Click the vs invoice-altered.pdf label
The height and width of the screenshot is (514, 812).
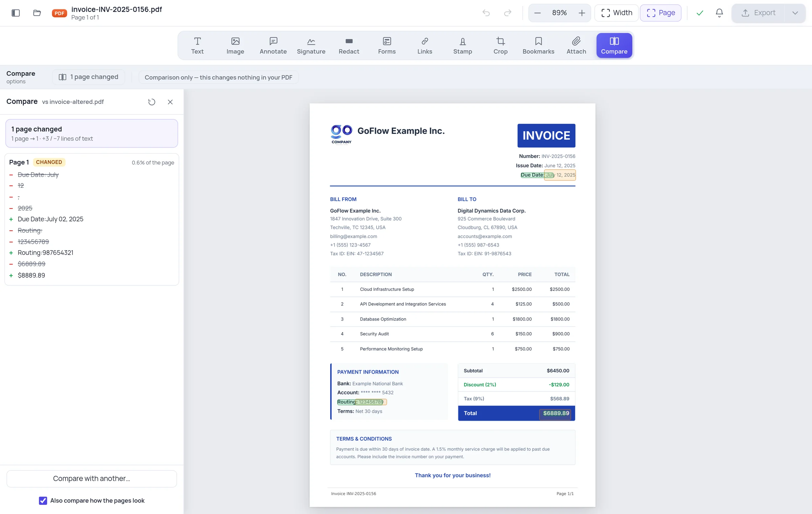73,102
